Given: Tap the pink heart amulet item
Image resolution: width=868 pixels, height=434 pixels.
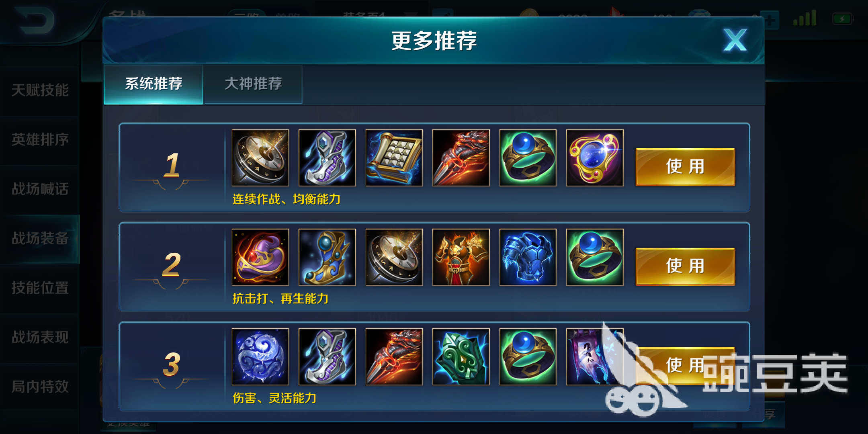Looking at the screenshot, I should (595, 158).
